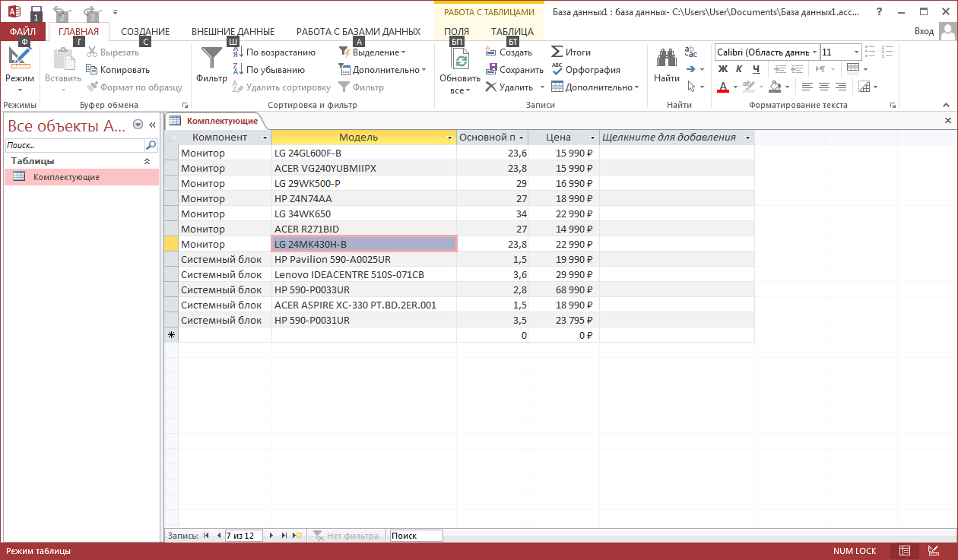This screenshot has height=560, width=958.
Task: Apply the background fill color bucket
Action: pyautogui.click(x=776, y=87)
